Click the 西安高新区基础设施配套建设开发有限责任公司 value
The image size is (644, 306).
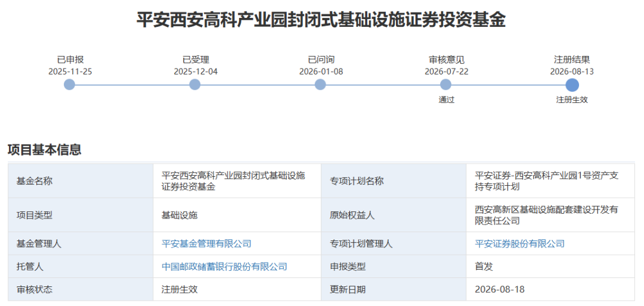coord(547,215)
